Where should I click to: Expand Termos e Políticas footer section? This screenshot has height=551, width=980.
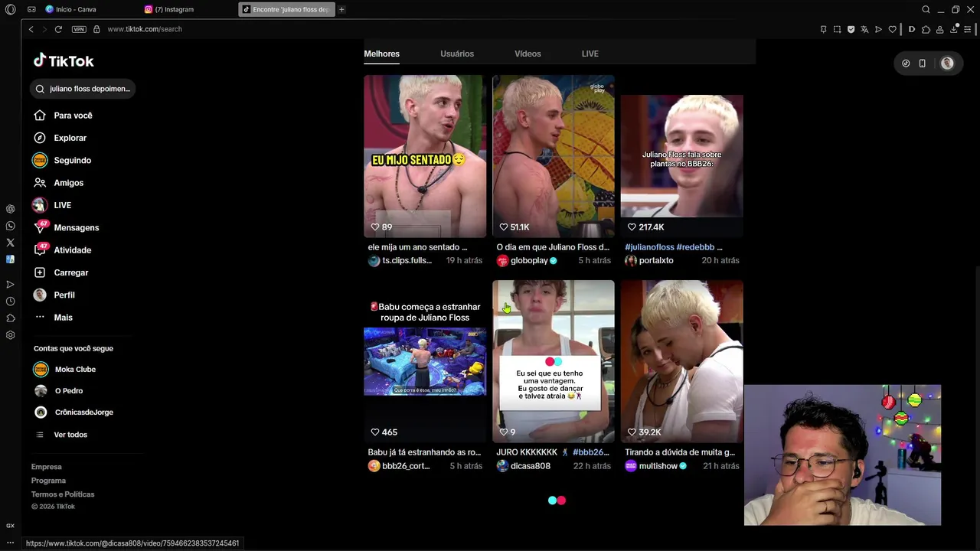coord(63,494)
